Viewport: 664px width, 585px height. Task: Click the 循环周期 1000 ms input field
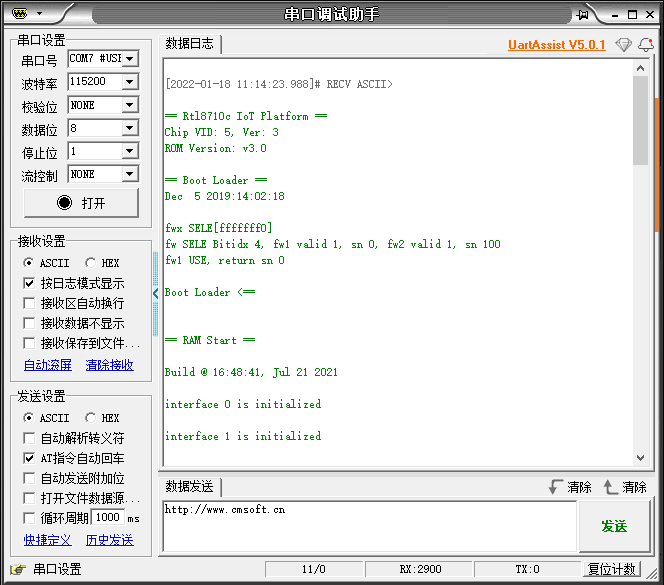tap(108, 517)
